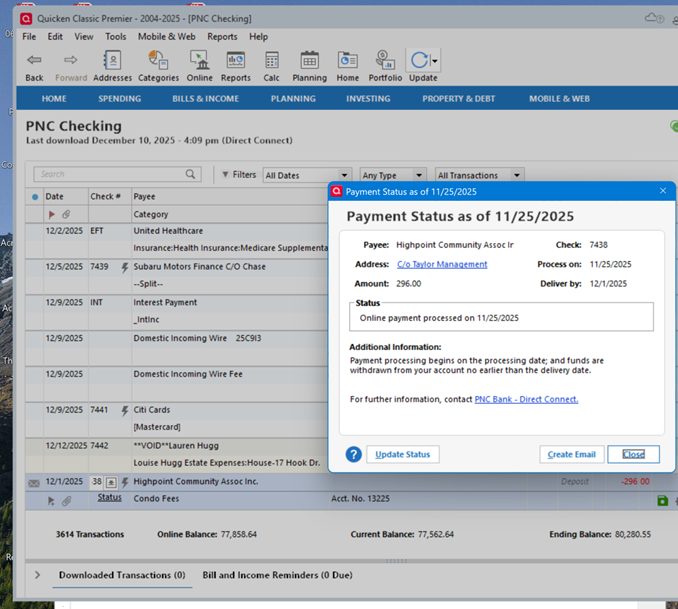The width and height of the screenshot is (678, 609).
Task: Click the paperclip attachment icon in the Condo Fees row
Action: 66,501
